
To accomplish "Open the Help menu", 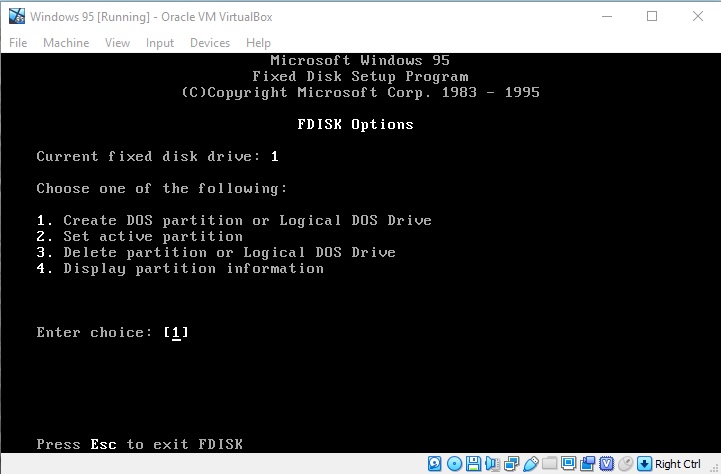I will 258,43.
